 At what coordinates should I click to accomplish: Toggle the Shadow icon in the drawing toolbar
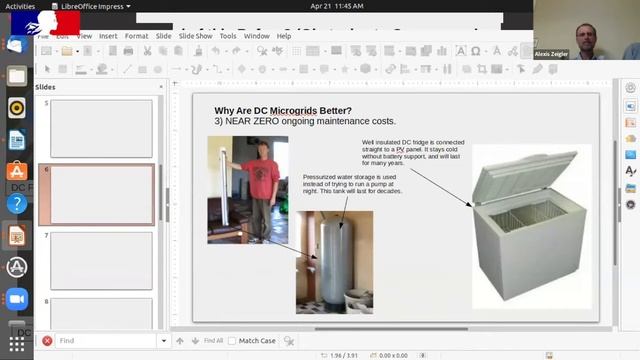[467, 69]
